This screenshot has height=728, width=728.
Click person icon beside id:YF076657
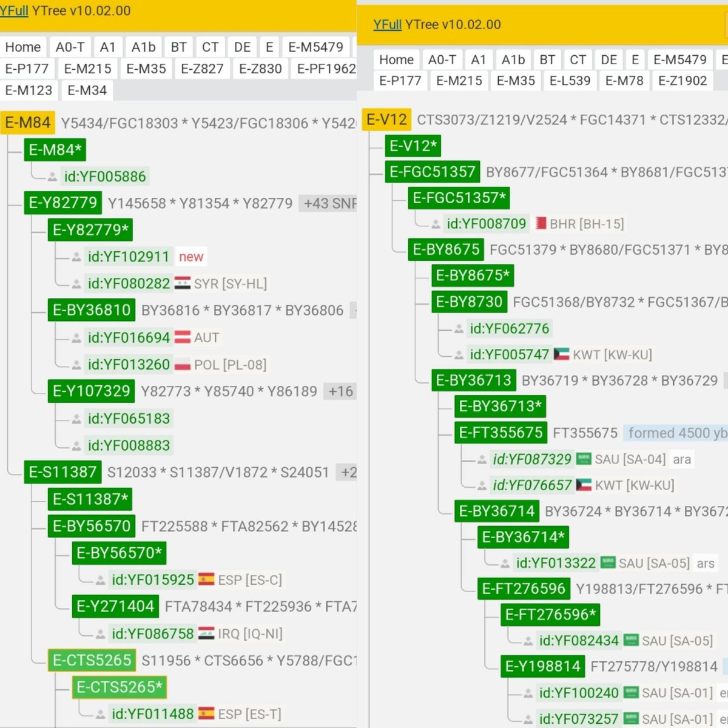point(482,485)
